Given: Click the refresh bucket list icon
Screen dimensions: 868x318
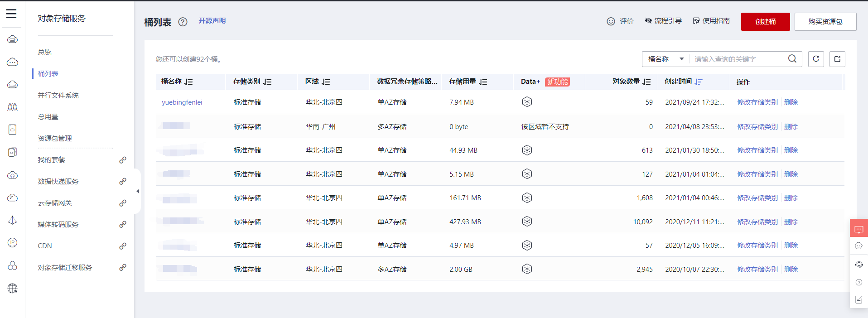Looking at the screenshot, I should pos(815,59).
